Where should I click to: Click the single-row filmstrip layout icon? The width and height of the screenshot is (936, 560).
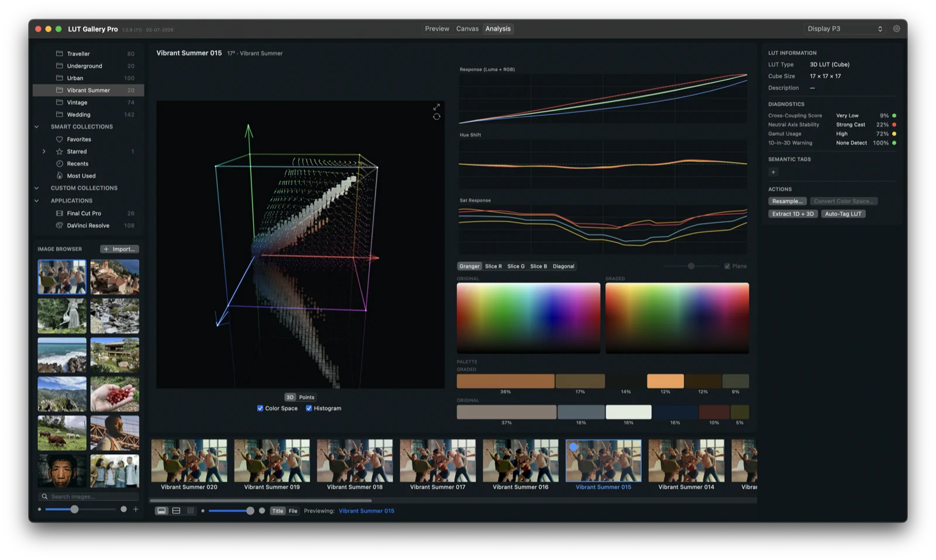[161, 511]
